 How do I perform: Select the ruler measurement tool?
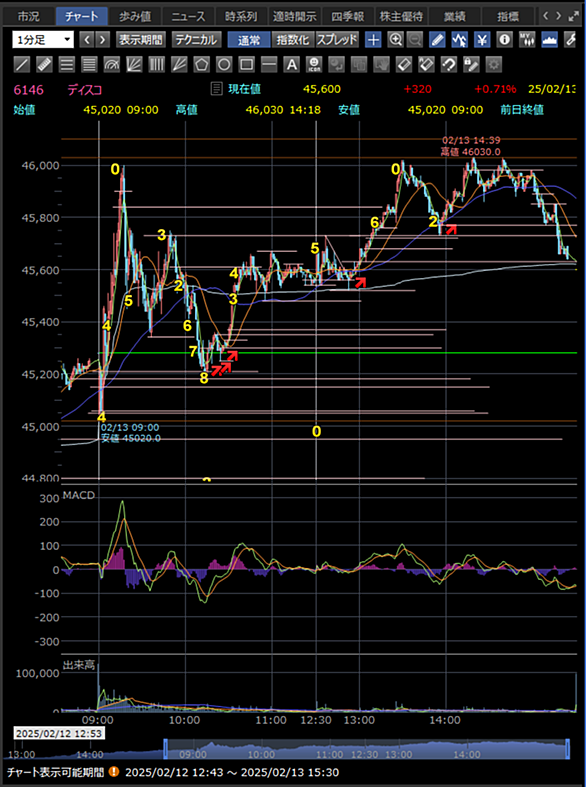click(45, 64)
